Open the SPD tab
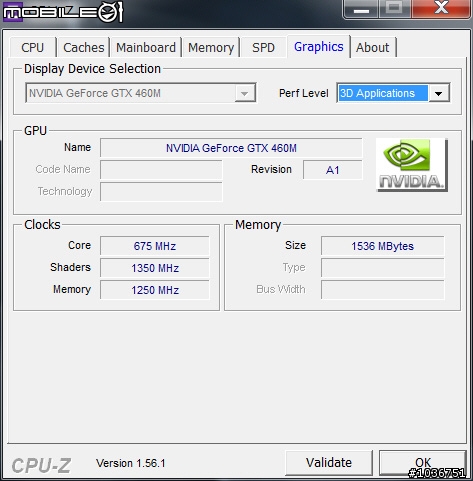The image size is (473, 481). pos(263,47)
